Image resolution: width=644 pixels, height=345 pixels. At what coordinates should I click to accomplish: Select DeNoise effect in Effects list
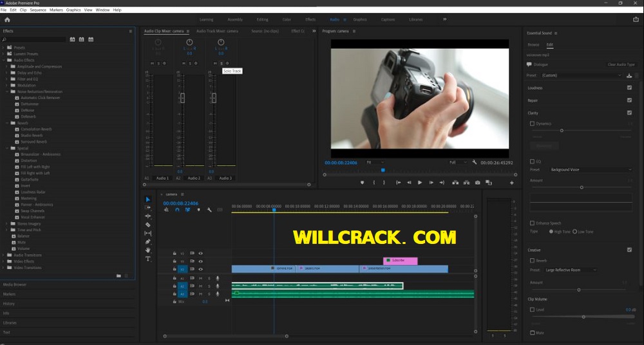tap(28, 111)
